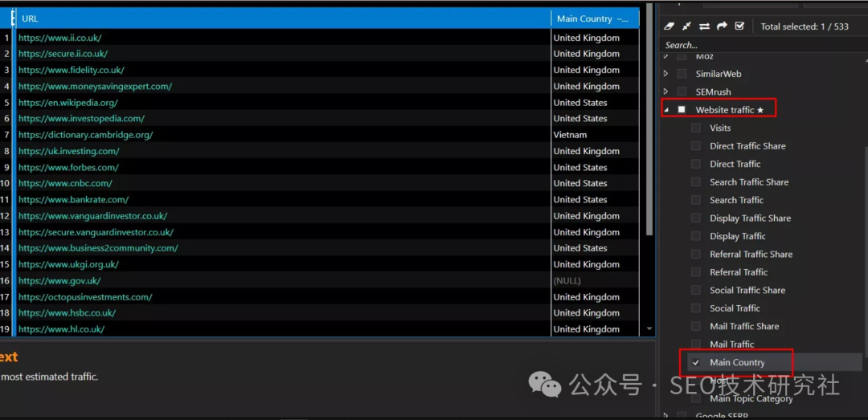Toggle the Website traffic group checkbox
Image resolution: width=868 pixels, height=420 pixels.
(x=682, y=110)
